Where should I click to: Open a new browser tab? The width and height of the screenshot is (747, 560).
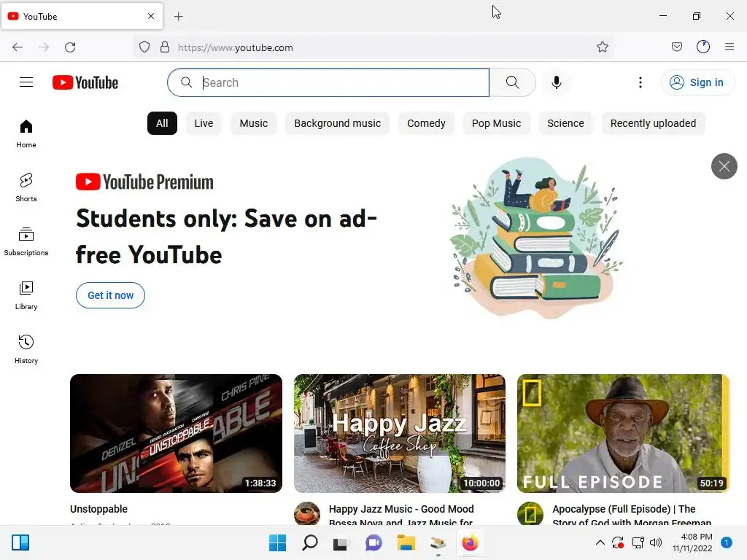179,17
